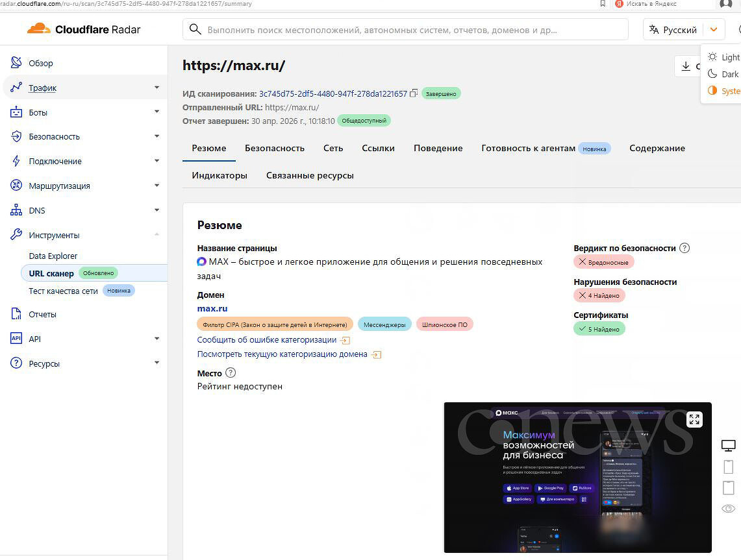Switch screenshot to desktop view icon

coord(728,445)
